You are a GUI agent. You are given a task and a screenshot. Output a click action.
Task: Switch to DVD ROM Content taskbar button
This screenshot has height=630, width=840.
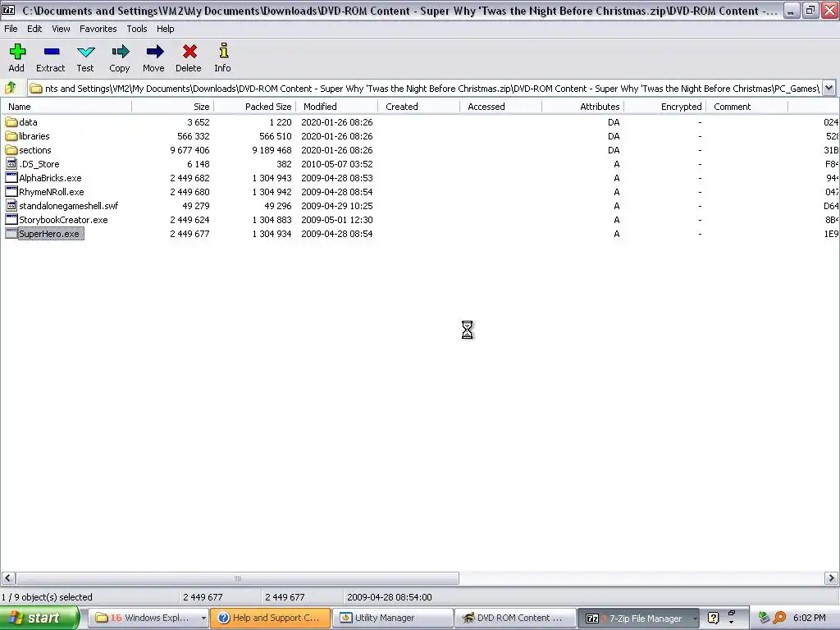pyautogui.click(x=515, y=619)
